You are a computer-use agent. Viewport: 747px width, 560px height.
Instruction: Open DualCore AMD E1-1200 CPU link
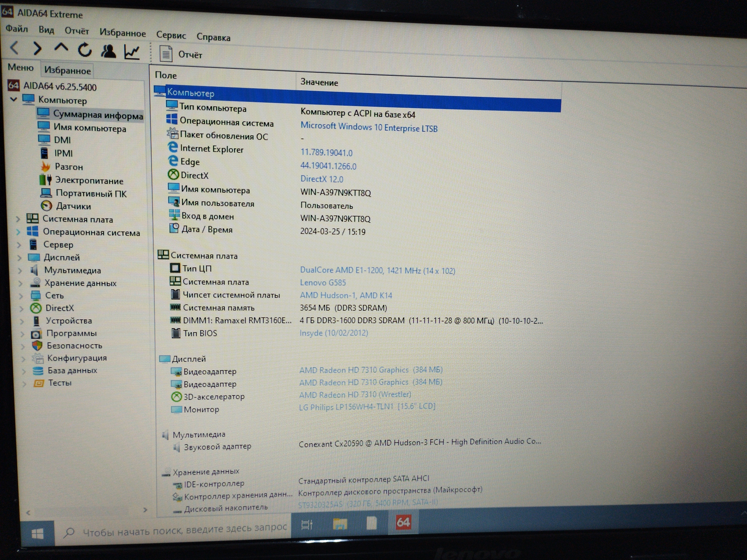tap(377, 270)
